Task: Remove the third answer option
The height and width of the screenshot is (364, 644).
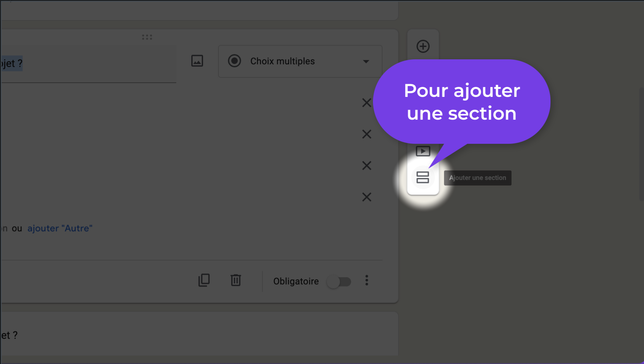Action: [367, 166]
